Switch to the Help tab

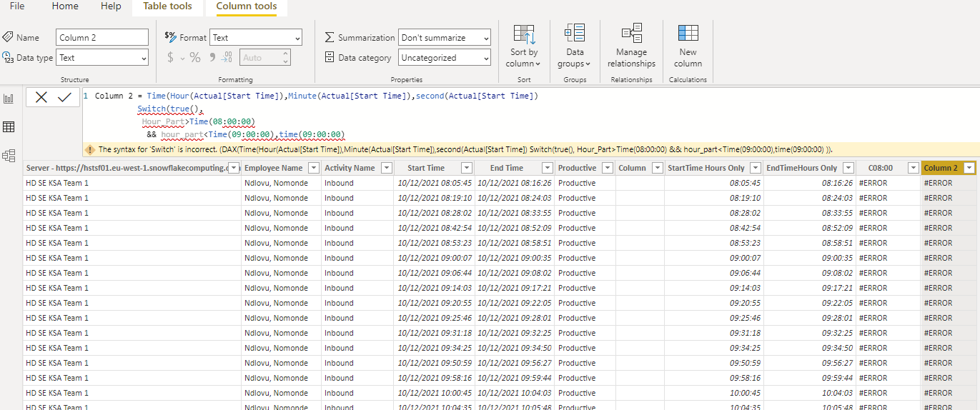(111, 6)
